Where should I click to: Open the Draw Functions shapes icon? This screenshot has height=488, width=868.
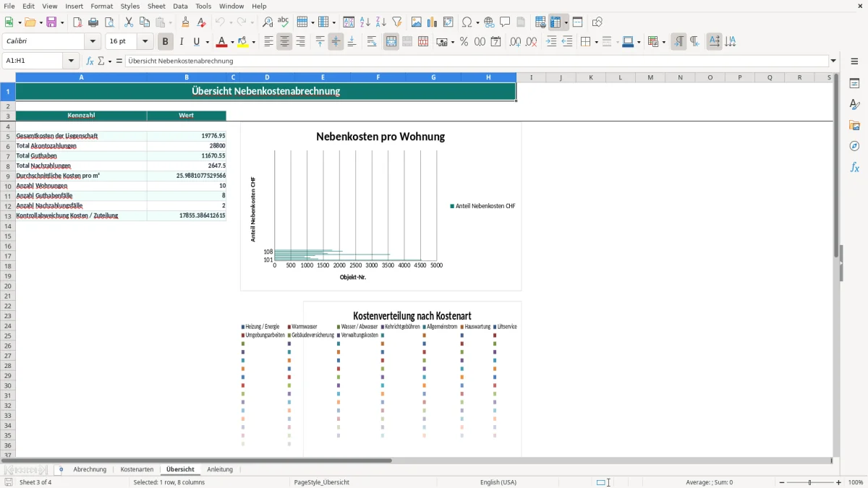597,22
